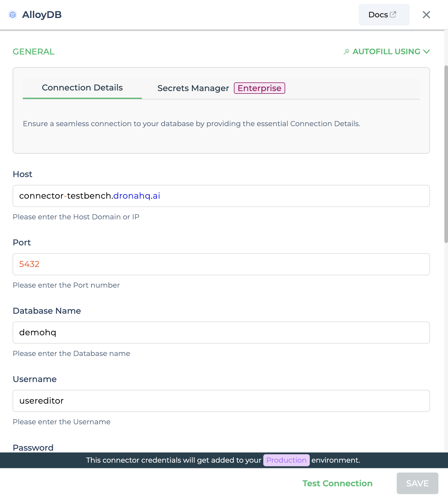Focus the Database Name input field
Screen dimensions: 448x498
pyautogui.click(x=221, y=333)
